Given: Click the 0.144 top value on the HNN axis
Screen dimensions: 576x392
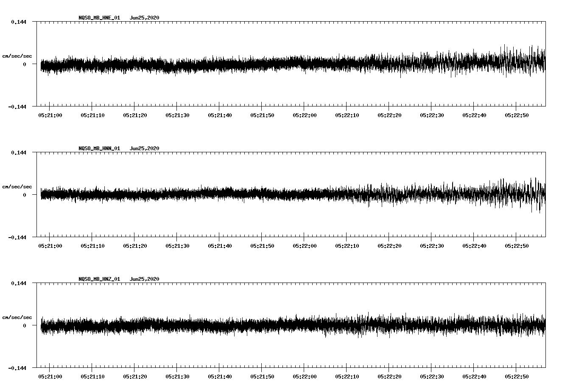Looking at the screenshot, I should (19, 152).
